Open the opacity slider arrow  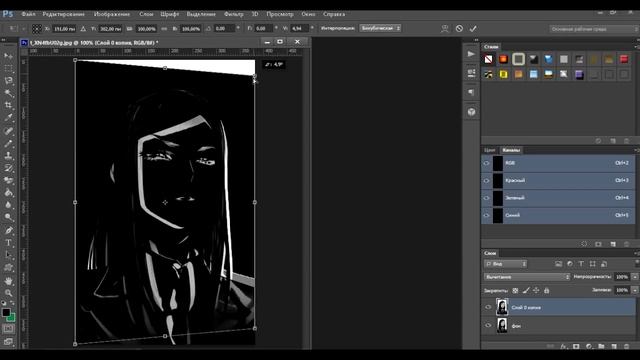pos(635,277)
